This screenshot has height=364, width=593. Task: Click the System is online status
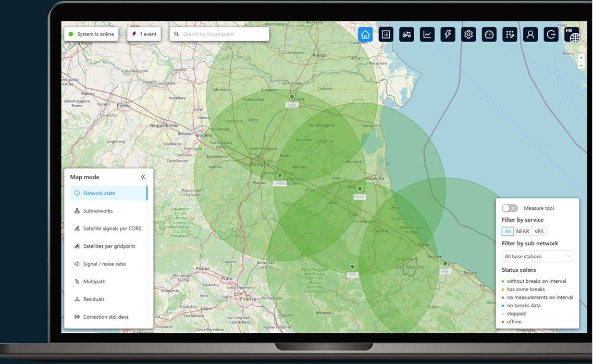click(91, 34)
